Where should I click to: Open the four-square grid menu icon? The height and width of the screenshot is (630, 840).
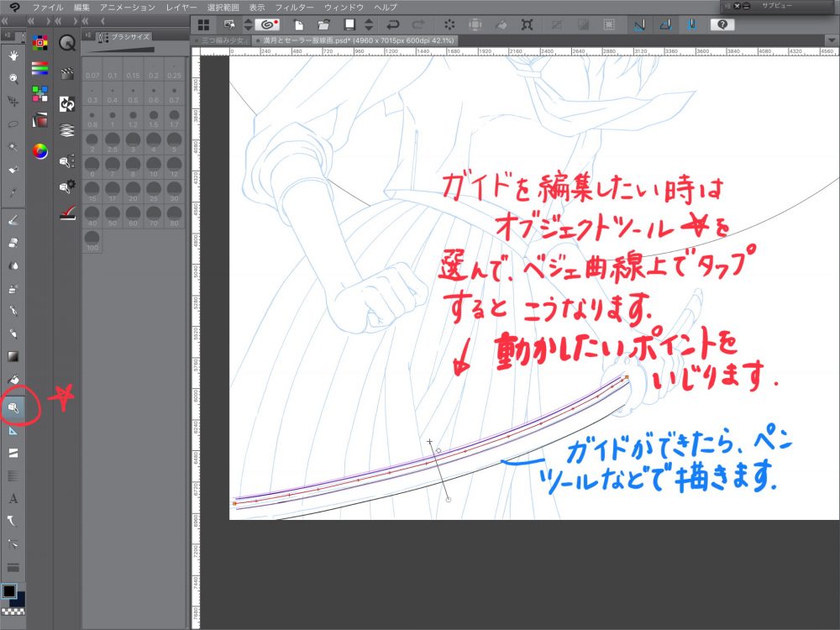(203, 24)
